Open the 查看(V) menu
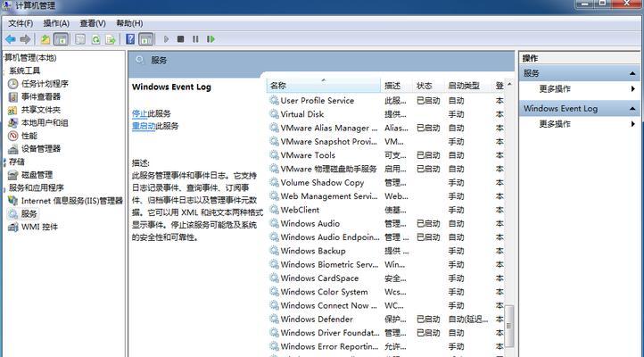Image resolution: width=644 pixels, height=357 pixels. pos(93,23)
